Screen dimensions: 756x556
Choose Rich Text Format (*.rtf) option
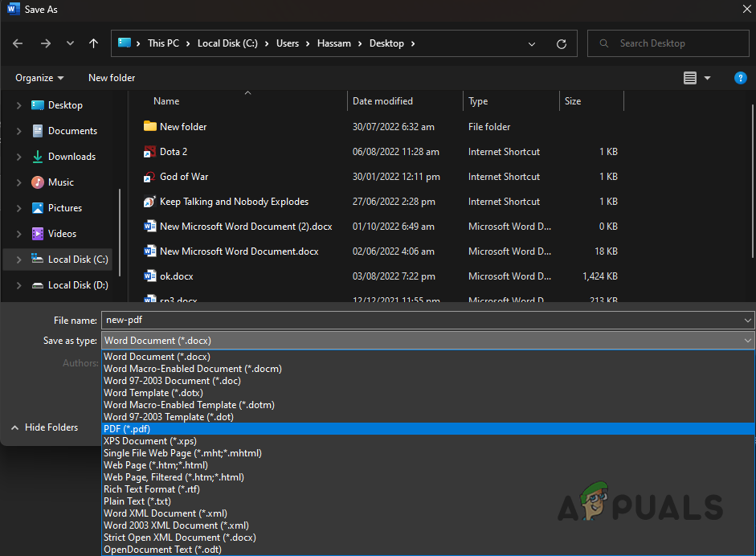click(x=151, y=489)
